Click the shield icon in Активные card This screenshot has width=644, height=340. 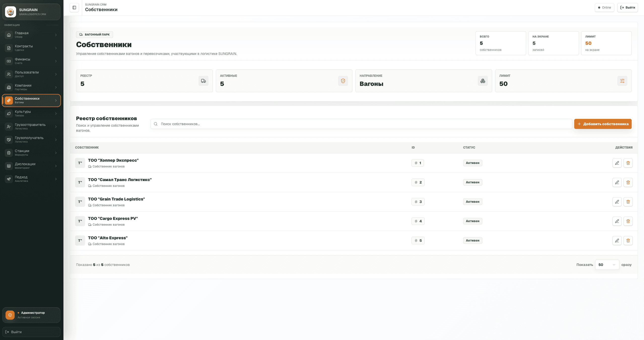point(343,81)
